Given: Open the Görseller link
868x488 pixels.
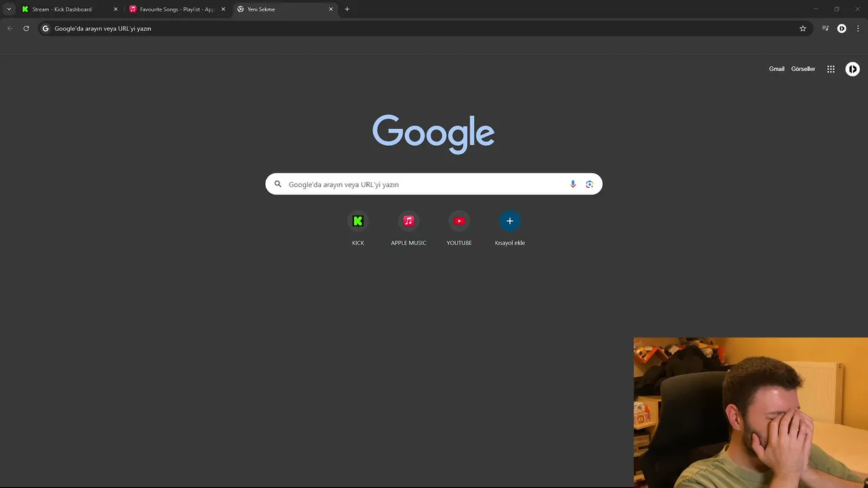Looking at the screenshot, I should tap(803, 69).
